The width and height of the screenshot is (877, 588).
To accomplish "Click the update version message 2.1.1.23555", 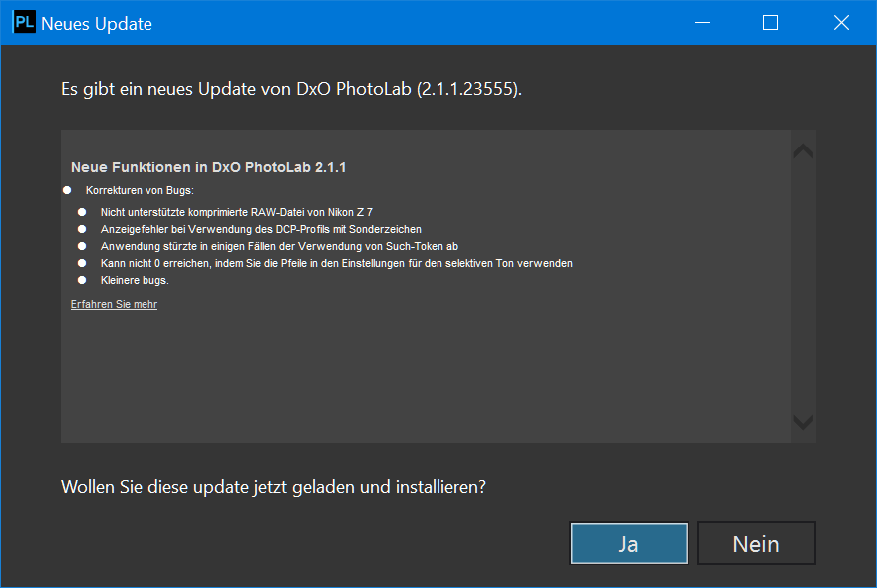I will 291,89.
